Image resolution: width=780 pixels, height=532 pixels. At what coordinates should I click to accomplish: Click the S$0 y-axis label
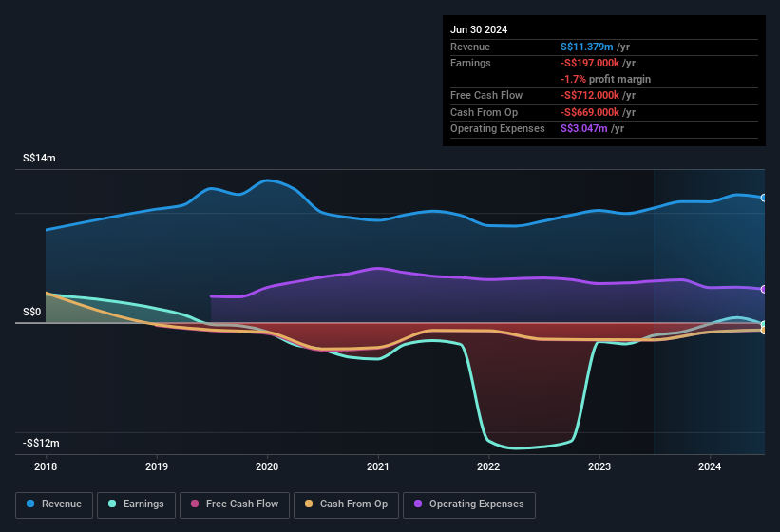tap(32, 312)
